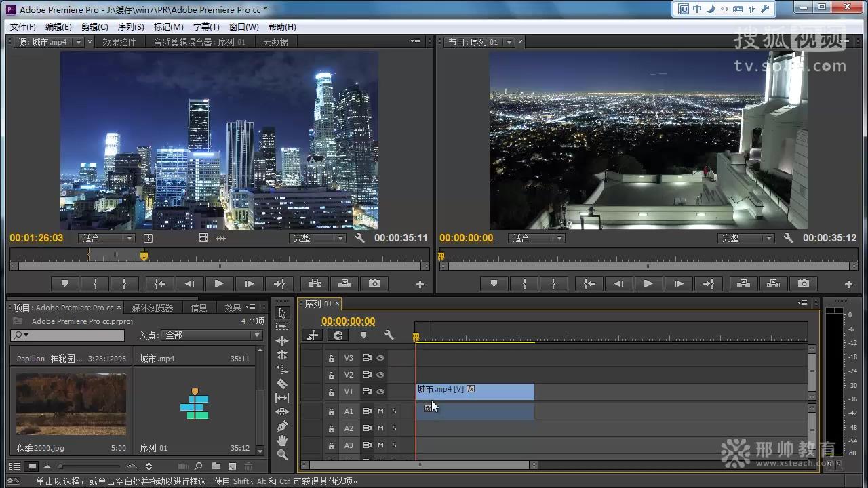This screenshot has height=488, width=868.
Task: Select the Razor tool in the toolbox
Action: tap(283, 384)
